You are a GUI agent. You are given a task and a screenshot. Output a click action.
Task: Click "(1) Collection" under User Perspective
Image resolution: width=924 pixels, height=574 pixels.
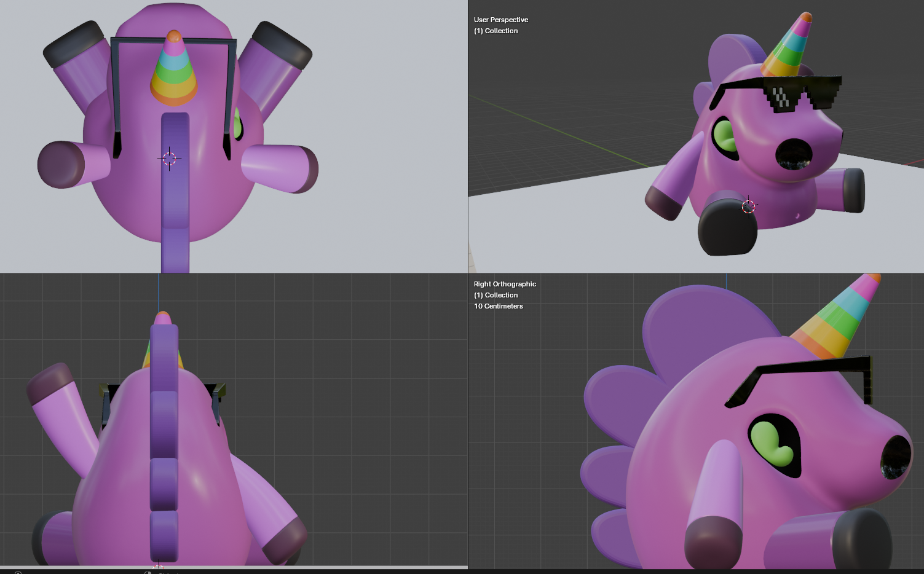point(496,31)
